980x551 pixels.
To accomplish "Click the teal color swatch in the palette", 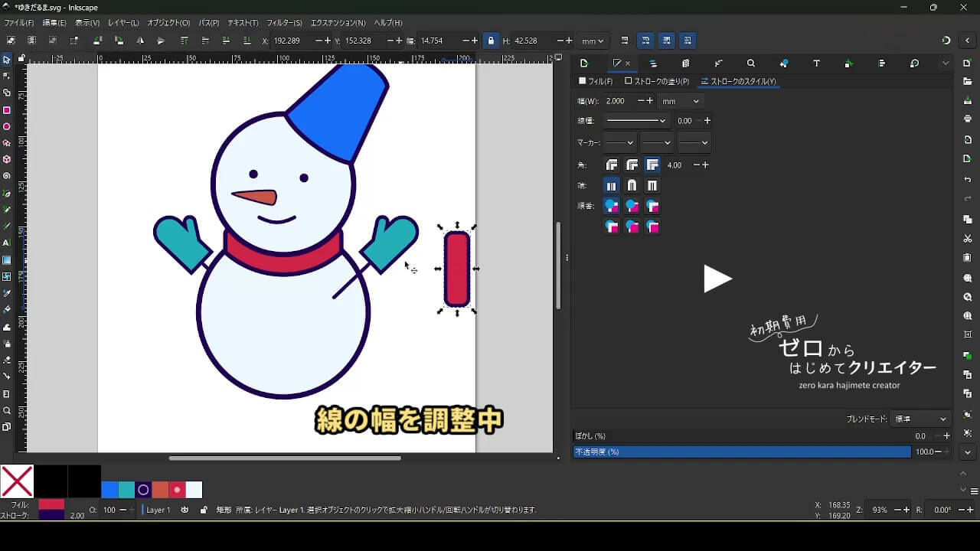I will [126, 490].
